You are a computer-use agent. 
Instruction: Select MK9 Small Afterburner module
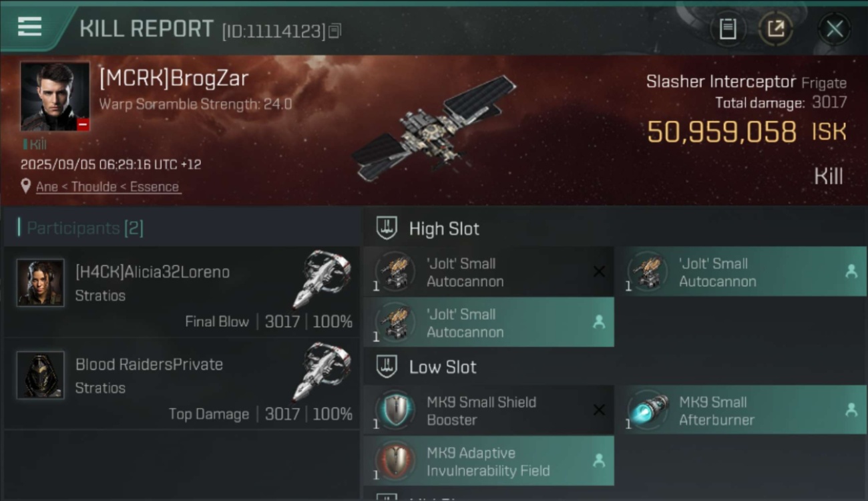[740, 411]
